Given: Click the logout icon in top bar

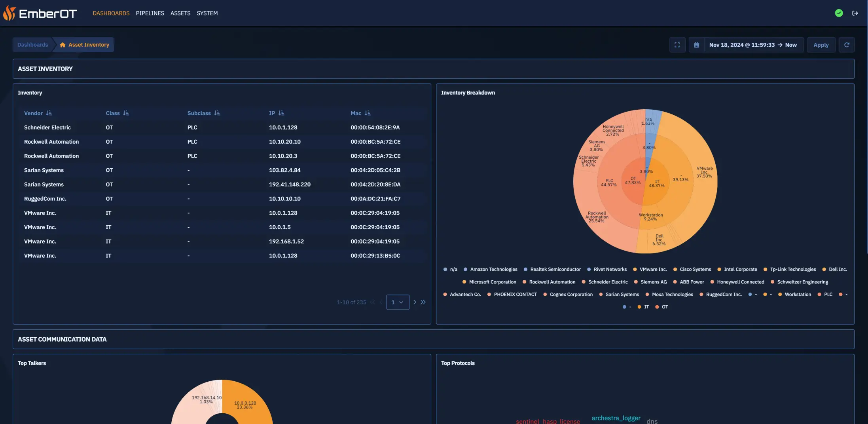Looking at the screenshot, I should point(855,13).
